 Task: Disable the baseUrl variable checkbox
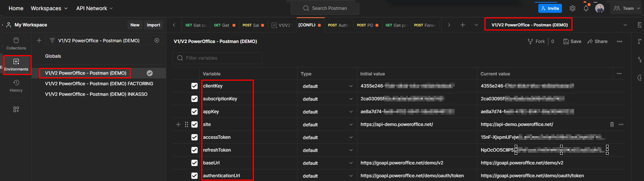[194, 163]
